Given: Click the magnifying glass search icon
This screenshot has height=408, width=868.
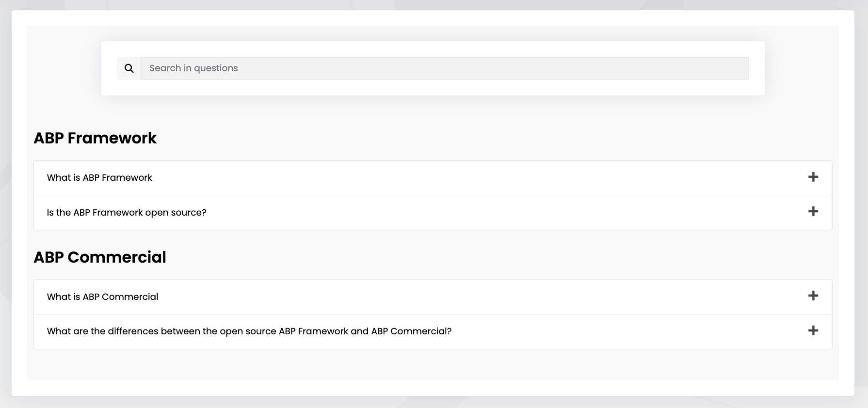Looking at the screenshot, I should (129, 68).
